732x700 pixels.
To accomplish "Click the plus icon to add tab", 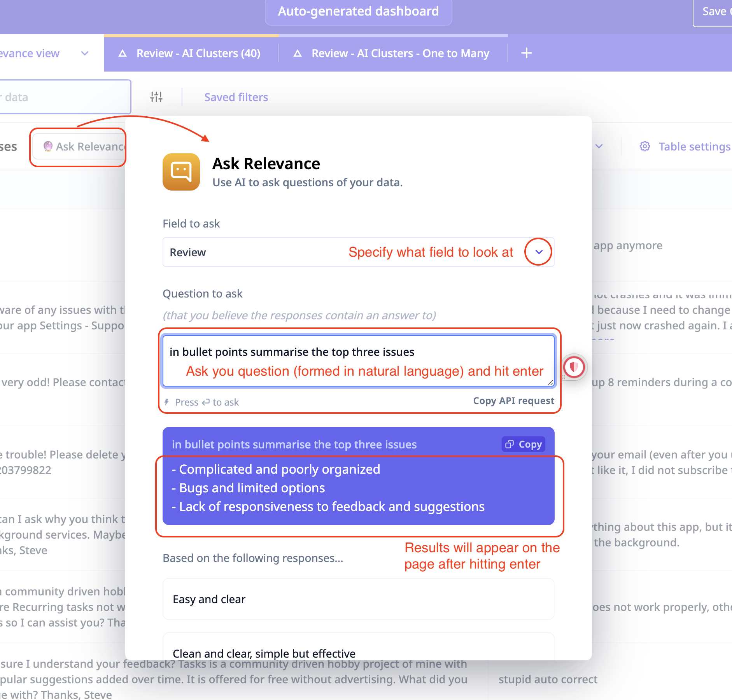I will click(x=527, y=53).
